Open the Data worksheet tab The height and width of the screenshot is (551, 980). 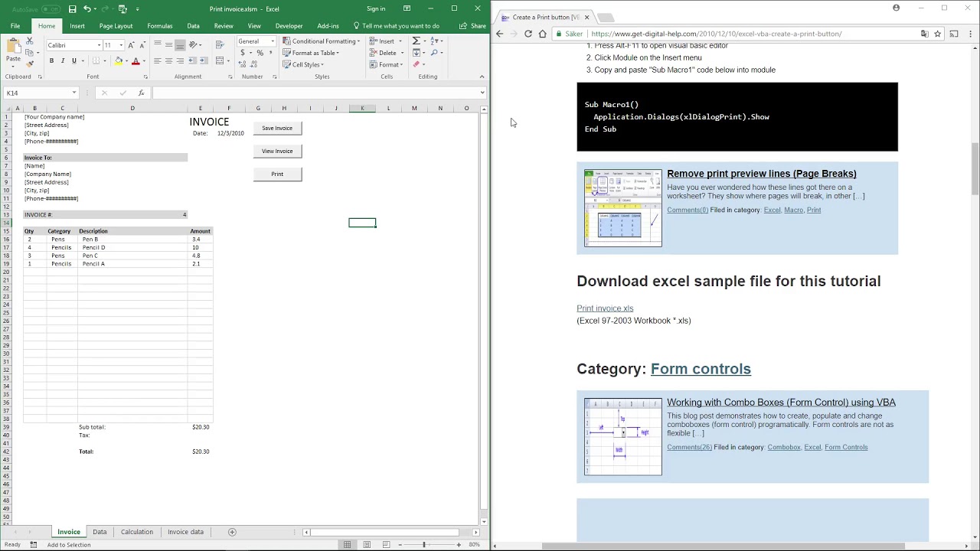point(100,532)
